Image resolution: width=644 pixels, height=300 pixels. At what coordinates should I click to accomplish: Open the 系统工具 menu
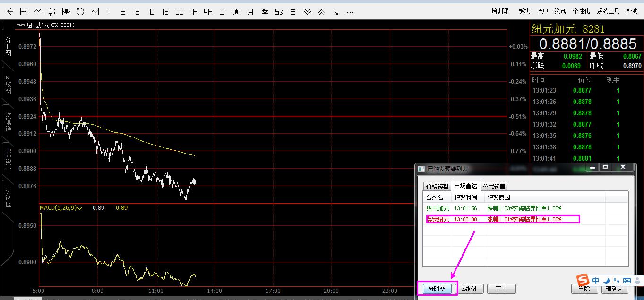[x=608, y=11]
